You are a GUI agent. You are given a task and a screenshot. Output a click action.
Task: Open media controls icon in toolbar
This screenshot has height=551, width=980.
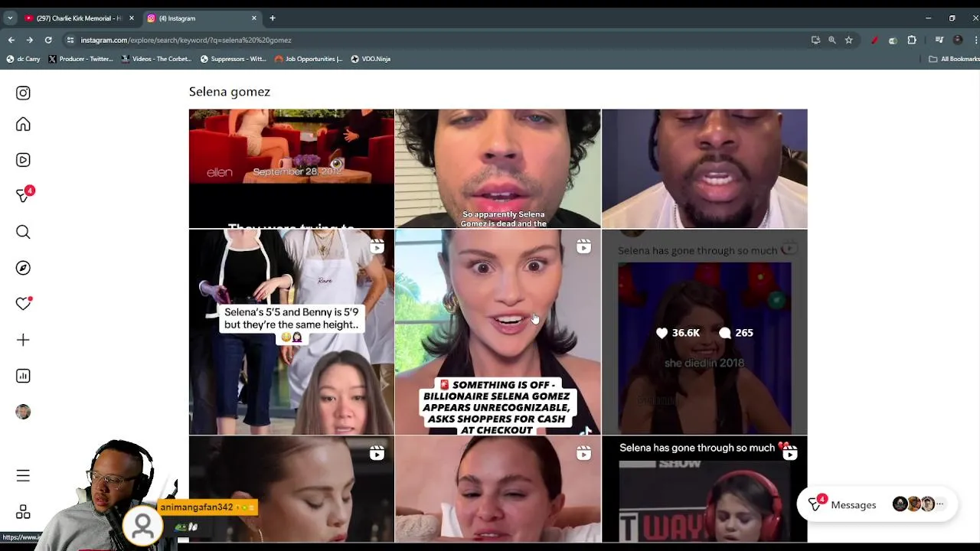(x=939, y=40)
